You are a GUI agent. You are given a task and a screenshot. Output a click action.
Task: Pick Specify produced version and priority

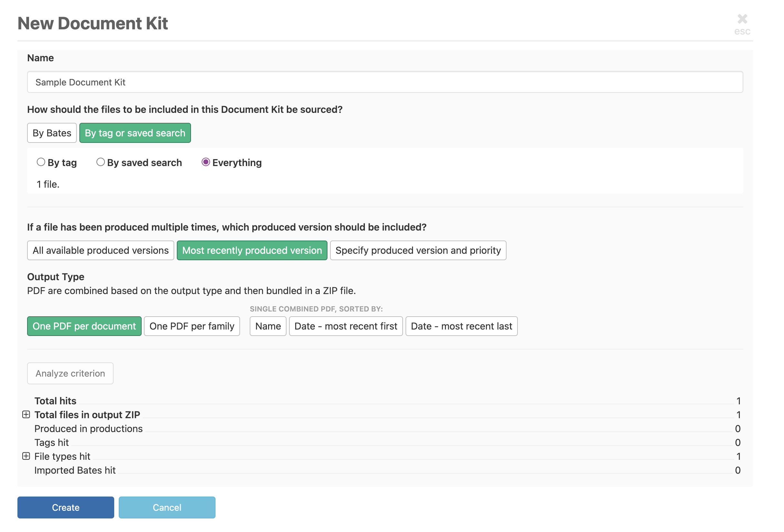pos(417,250)
